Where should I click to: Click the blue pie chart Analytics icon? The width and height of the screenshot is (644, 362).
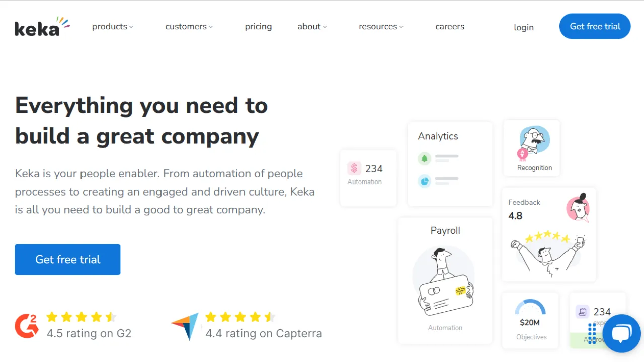click(x=424, y=181)
